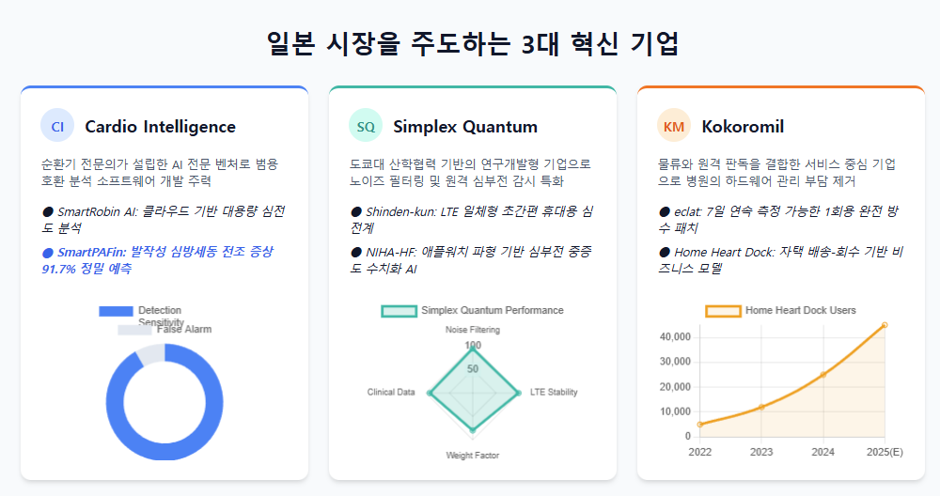The width and height of the screenshot is (940, 496).
Task: Click the 2024 data point on line chart
Action: click(823, 374)
